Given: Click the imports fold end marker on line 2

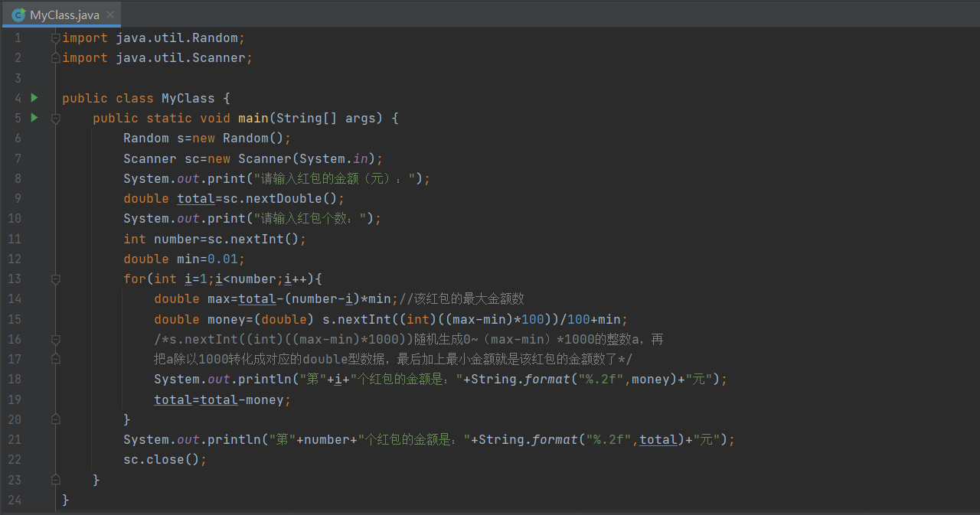Looking at the screenshot, I should click(55, 58).
